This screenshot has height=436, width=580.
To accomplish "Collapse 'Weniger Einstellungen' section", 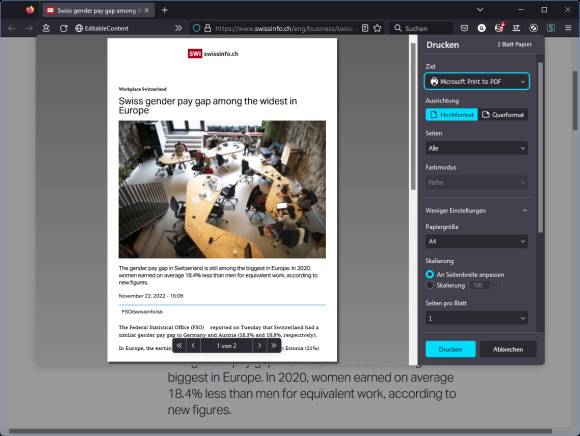I will [477, 210].
